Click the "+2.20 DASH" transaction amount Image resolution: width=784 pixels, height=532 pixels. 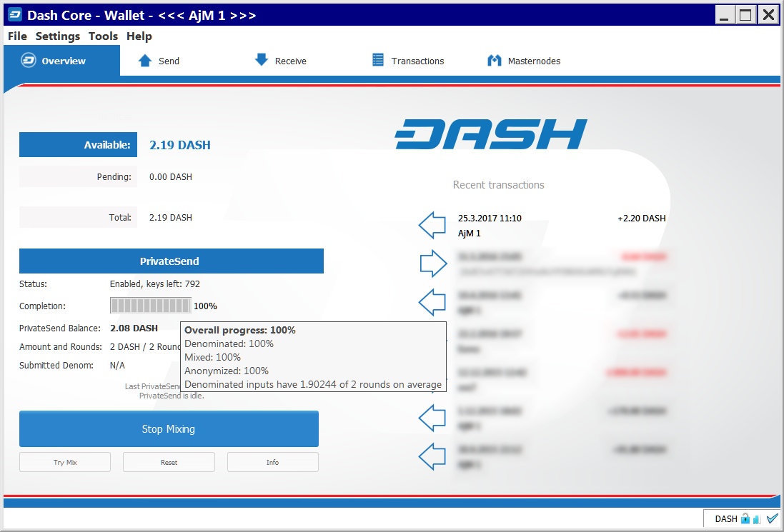click(642, 218)
